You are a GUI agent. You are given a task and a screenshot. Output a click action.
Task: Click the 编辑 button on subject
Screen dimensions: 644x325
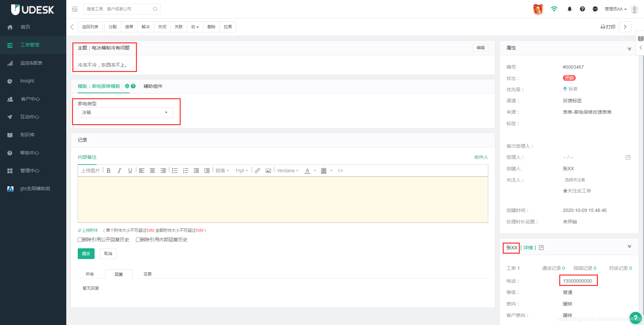[480, 48]
